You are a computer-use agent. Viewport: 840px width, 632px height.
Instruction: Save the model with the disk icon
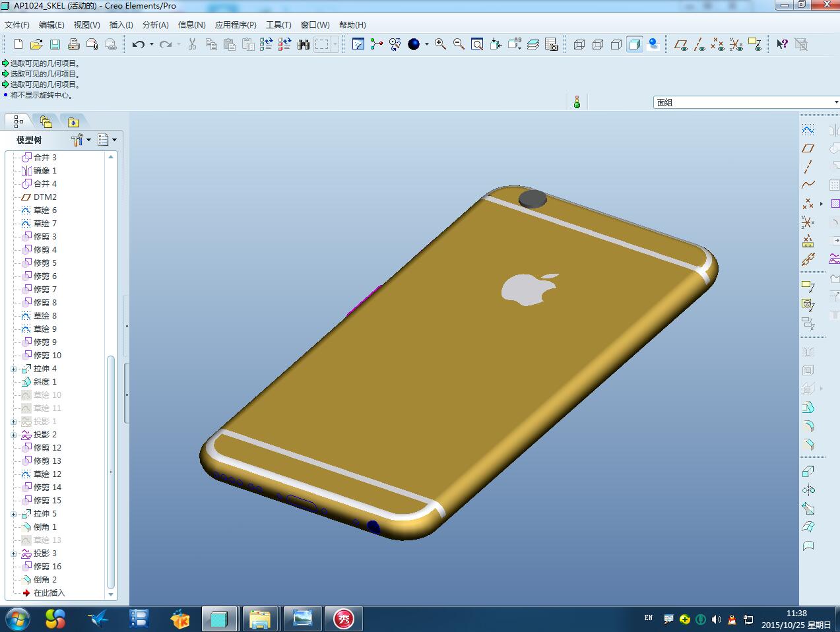pyautogui.click(x=55, y=44)
